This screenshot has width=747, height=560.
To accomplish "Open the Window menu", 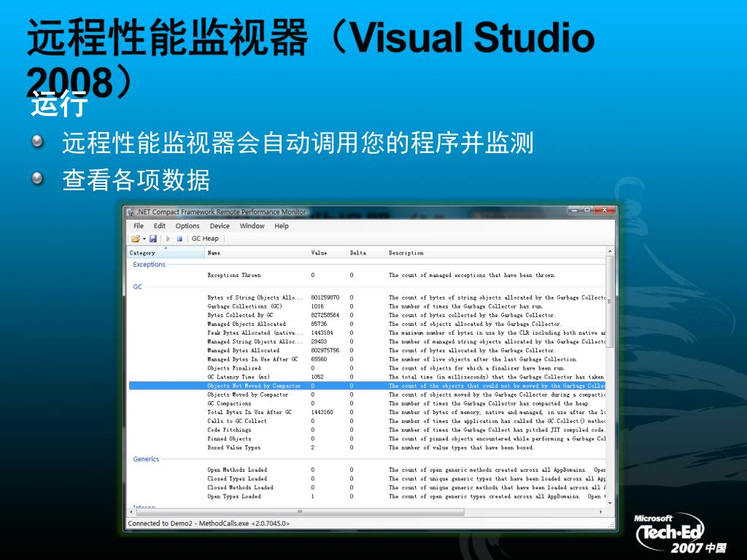I will pos(252,226).
